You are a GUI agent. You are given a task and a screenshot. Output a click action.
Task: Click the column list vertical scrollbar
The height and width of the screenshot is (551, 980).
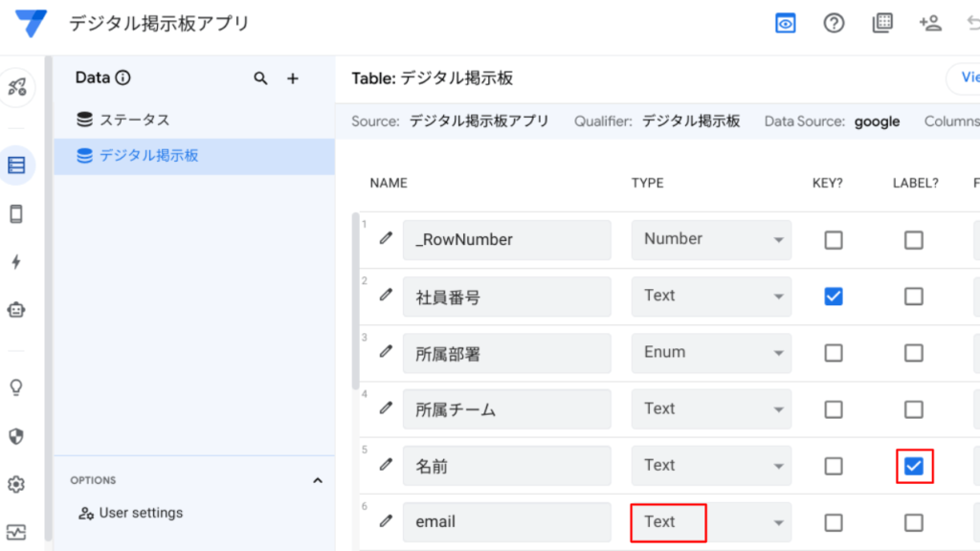(x=356, y=306)
